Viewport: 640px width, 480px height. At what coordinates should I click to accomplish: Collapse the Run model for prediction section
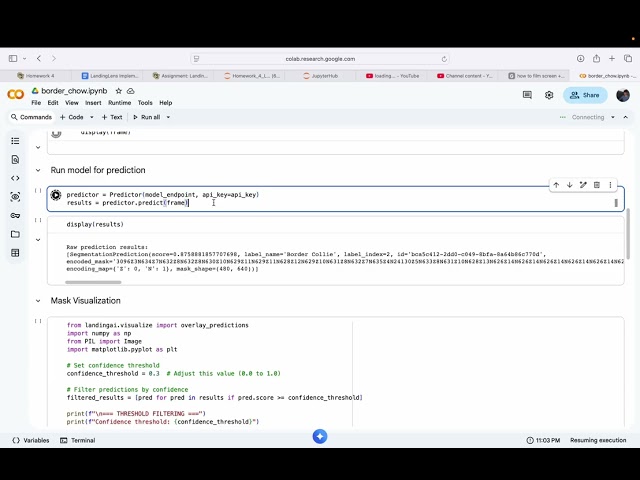click(39, 171)
